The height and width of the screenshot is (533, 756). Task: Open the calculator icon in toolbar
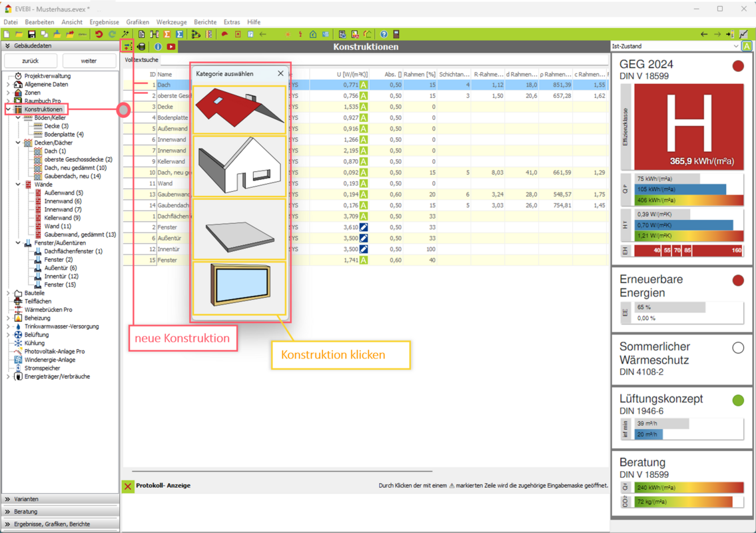(396, 34)
